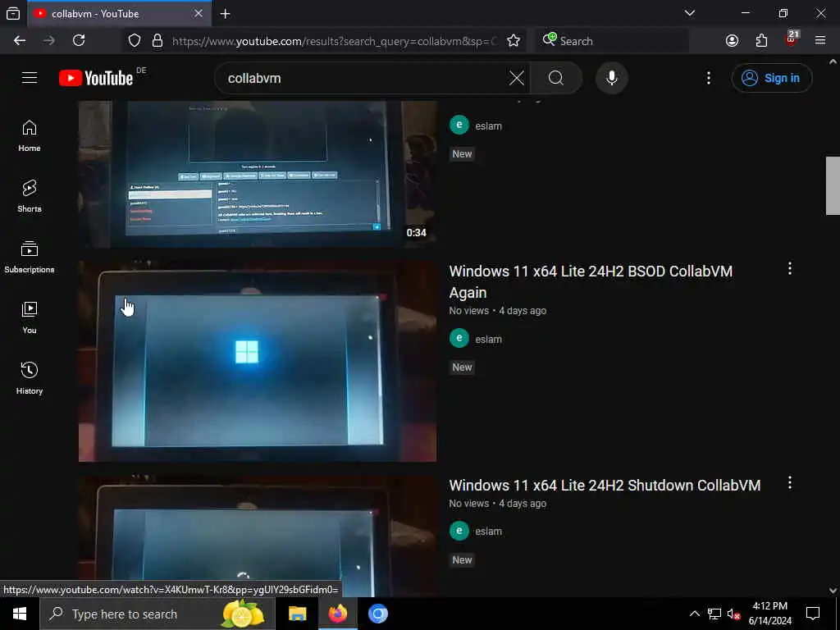Close the collabvm YouTube tab

coord(199,13)
